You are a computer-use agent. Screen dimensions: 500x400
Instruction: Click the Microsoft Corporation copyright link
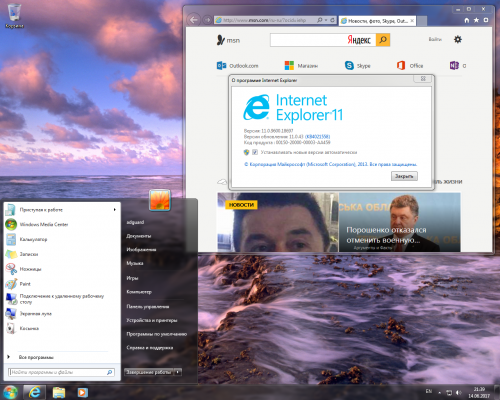click(331, 164)
